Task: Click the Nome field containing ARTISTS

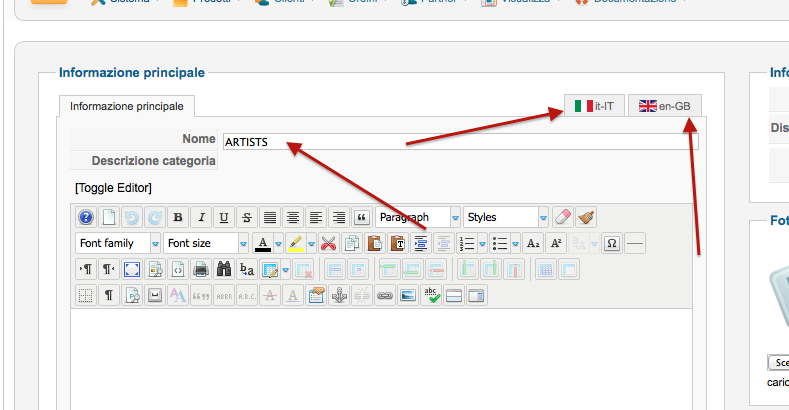Action: point(460,142)
